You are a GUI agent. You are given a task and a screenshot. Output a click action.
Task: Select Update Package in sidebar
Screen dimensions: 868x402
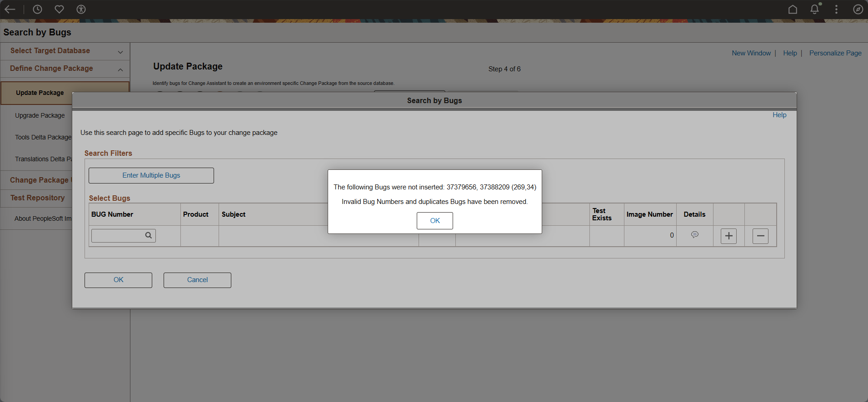click(40, 93)
